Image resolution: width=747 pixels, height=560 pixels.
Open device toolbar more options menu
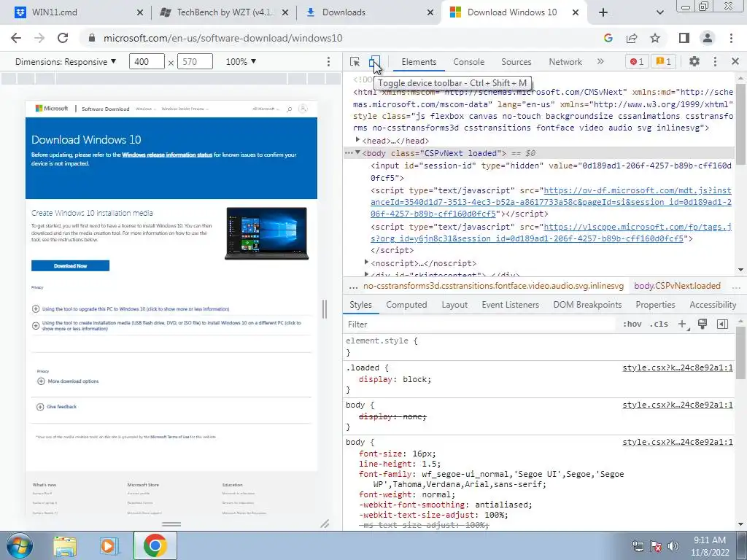tap(328, 61)
